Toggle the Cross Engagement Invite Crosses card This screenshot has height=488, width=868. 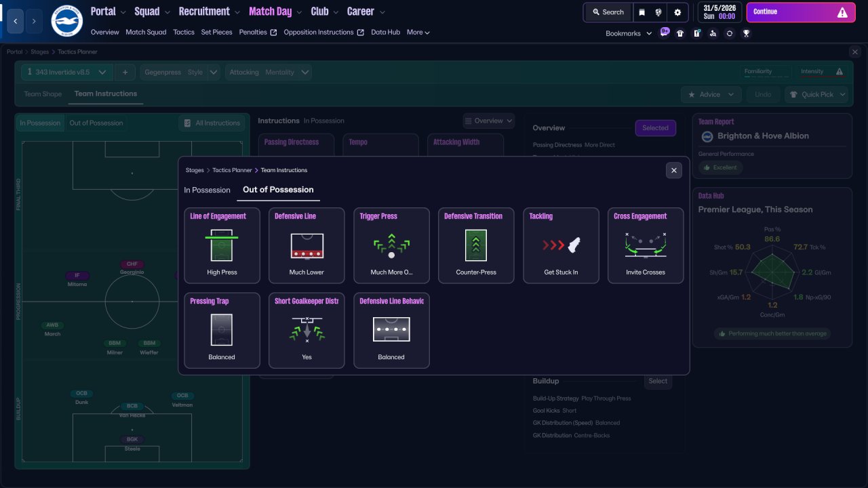click(x=646, y=245)
